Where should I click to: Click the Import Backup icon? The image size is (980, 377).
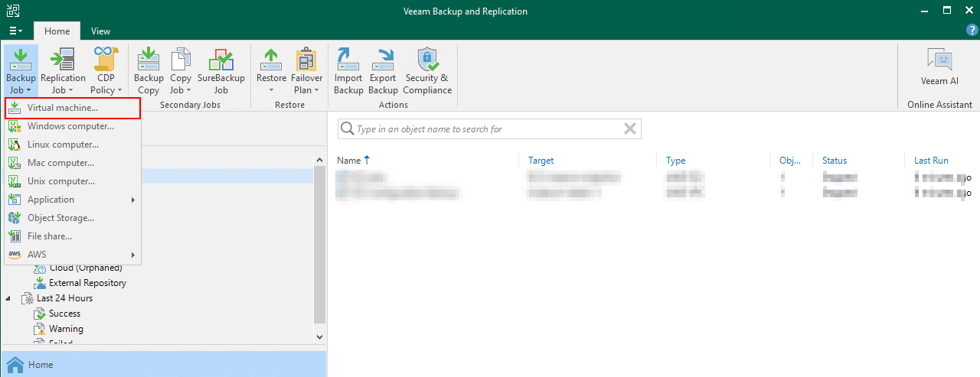coord(348,61)
